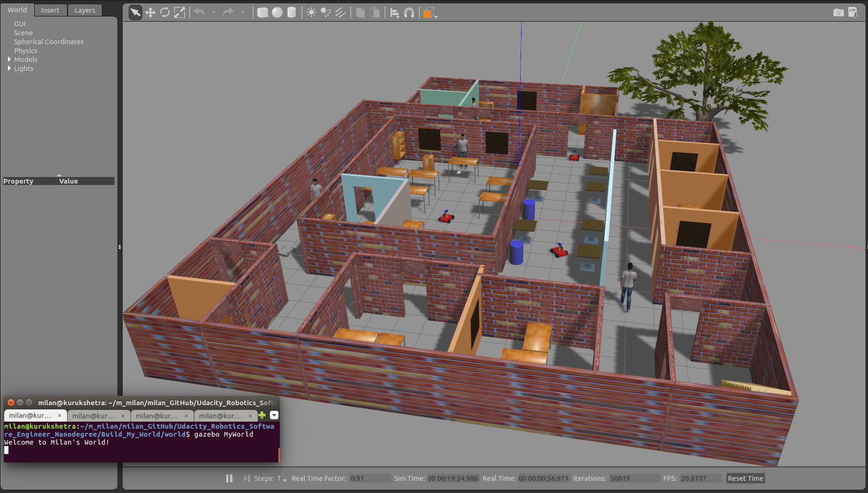Expand the Lights tree node arrow
Image resolution: width=868 pixels, height=493 pixels.
[9, 68]
